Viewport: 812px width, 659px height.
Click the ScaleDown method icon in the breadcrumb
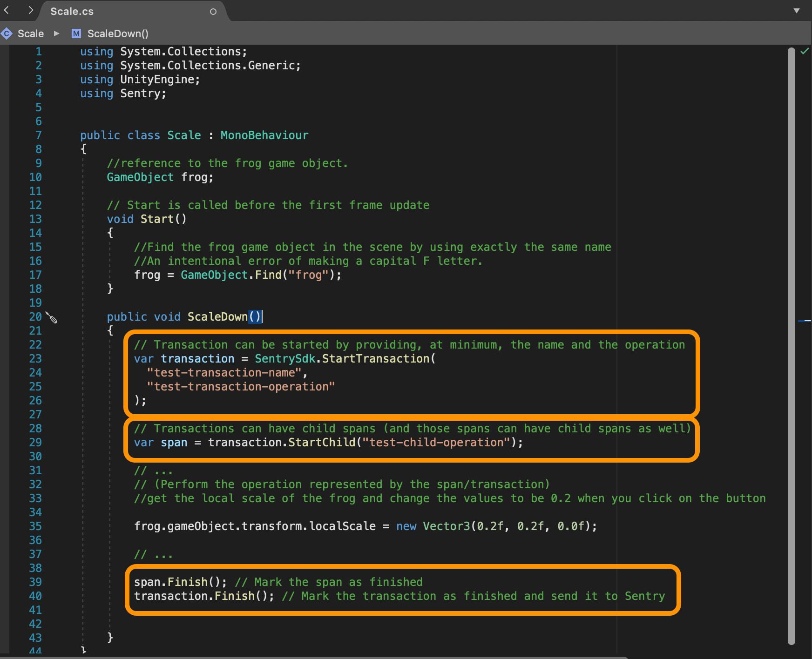(x=76, y=34)
